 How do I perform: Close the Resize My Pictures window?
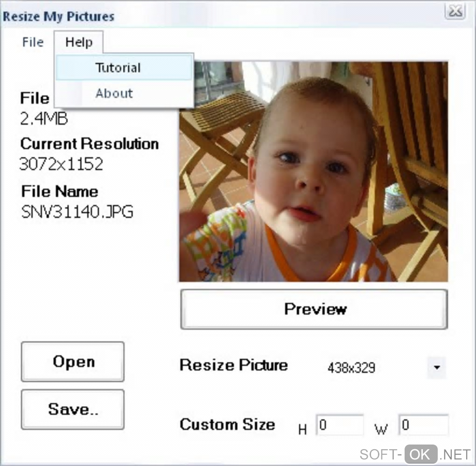click(455, 12)
